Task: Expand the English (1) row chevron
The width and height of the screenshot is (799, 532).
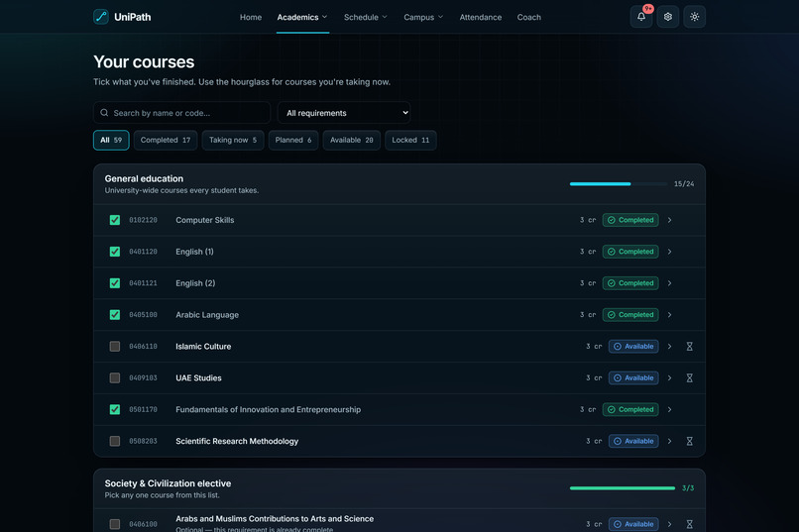Action: (x=669, y=252)
